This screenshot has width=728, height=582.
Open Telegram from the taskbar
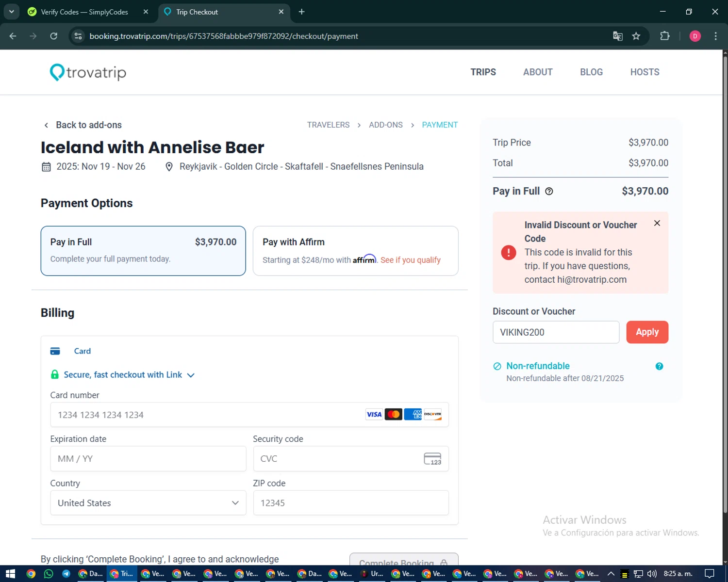pyautogui.click(x=66, y=574)
